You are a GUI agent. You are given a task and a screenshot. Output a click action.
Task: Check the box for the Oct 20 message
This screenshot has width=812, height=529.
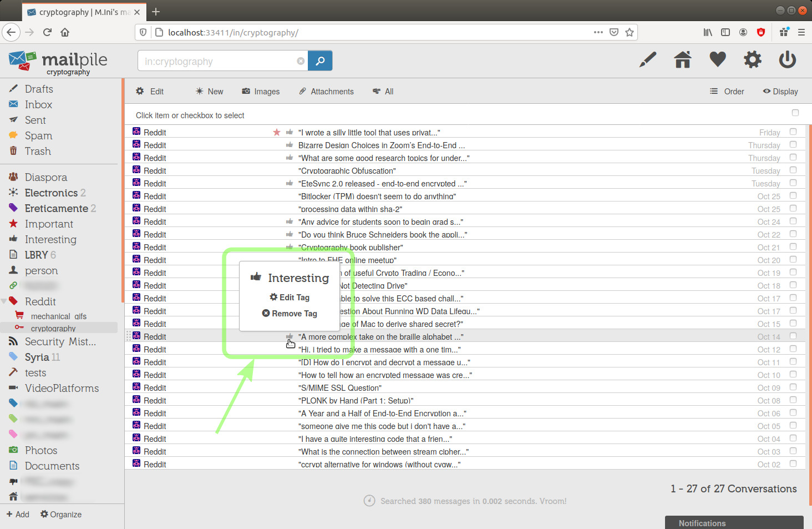pos(793,260)
